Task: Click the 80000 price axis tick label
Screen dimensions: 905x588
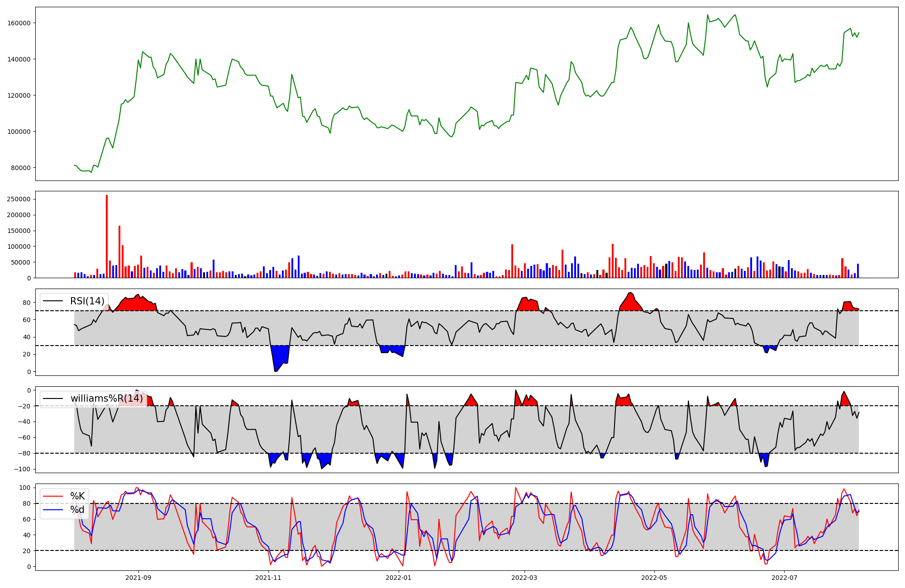Action: point(20,168)
